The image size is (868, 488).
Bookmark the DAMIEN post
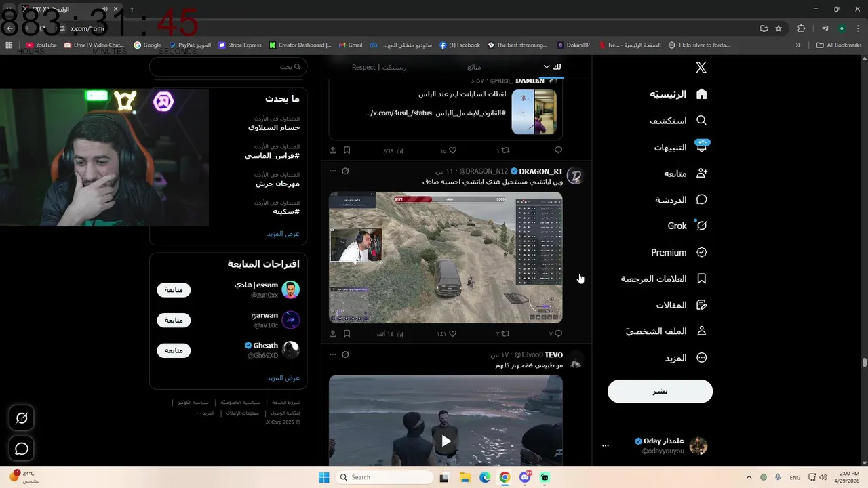pyautogui.click(x=347, y=150)
